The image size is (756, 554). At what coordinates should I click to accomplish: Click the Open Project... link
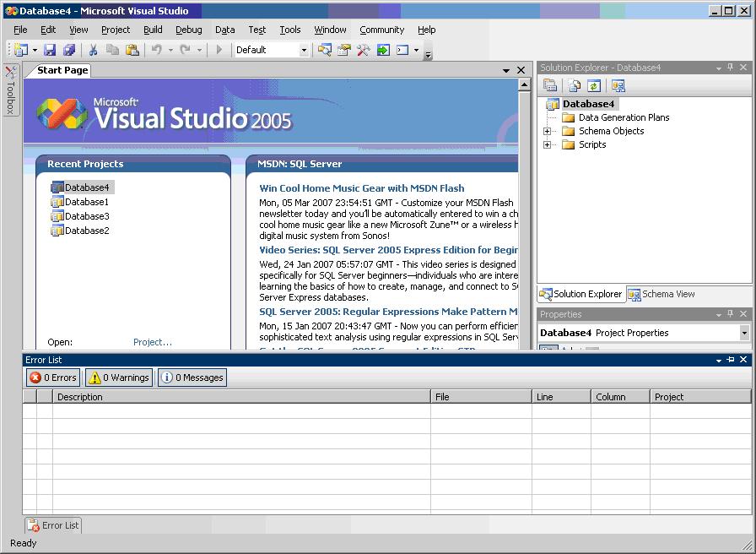tap(153, 342)
